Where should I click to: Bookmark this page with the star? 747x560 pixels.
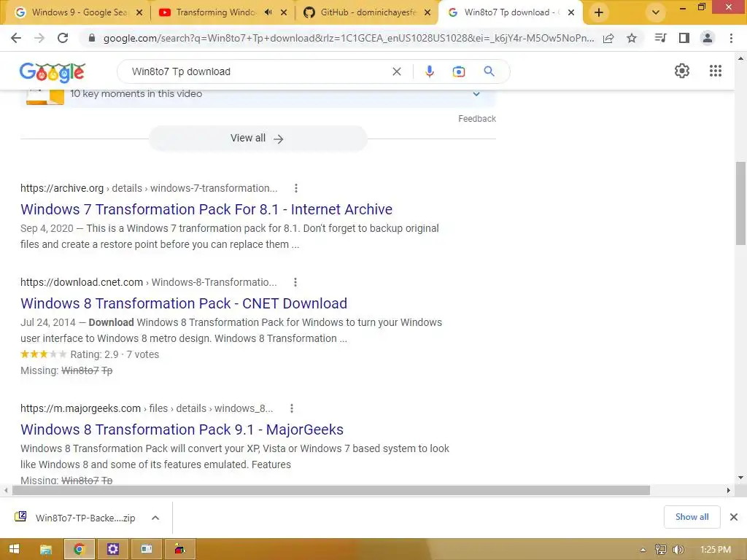pos(632,38)
